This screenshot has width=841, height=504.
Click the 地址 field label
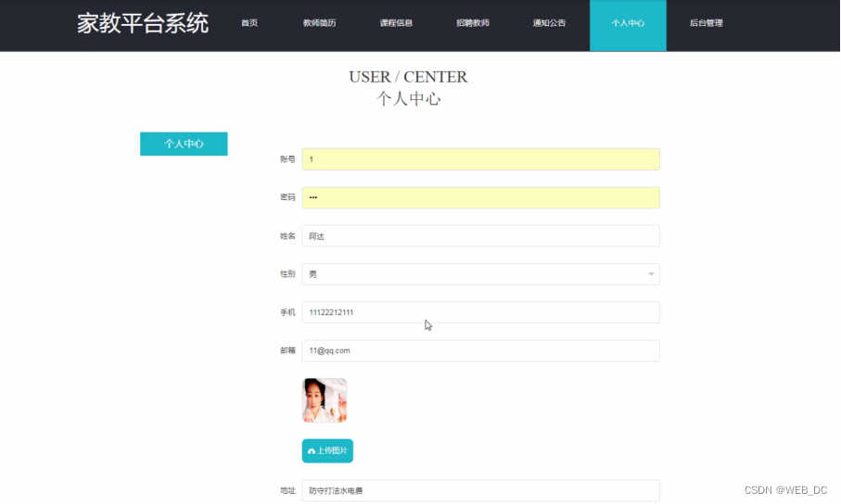point(287,491)
